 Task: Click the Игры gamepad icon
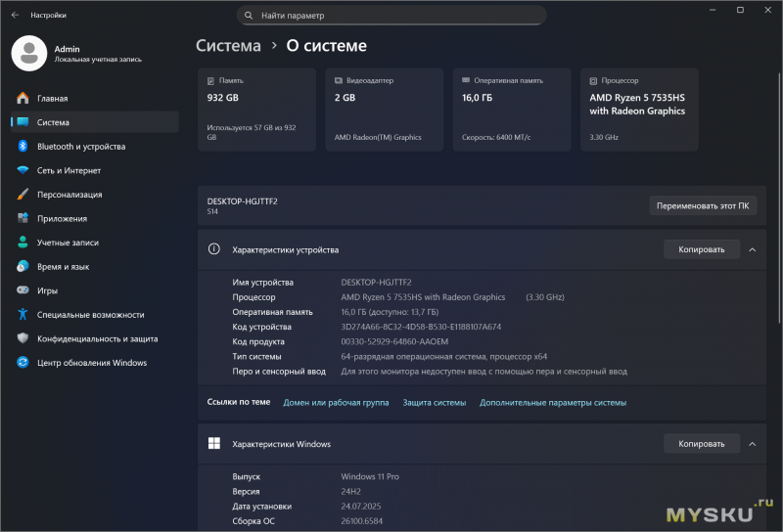[x=23, y=289]
